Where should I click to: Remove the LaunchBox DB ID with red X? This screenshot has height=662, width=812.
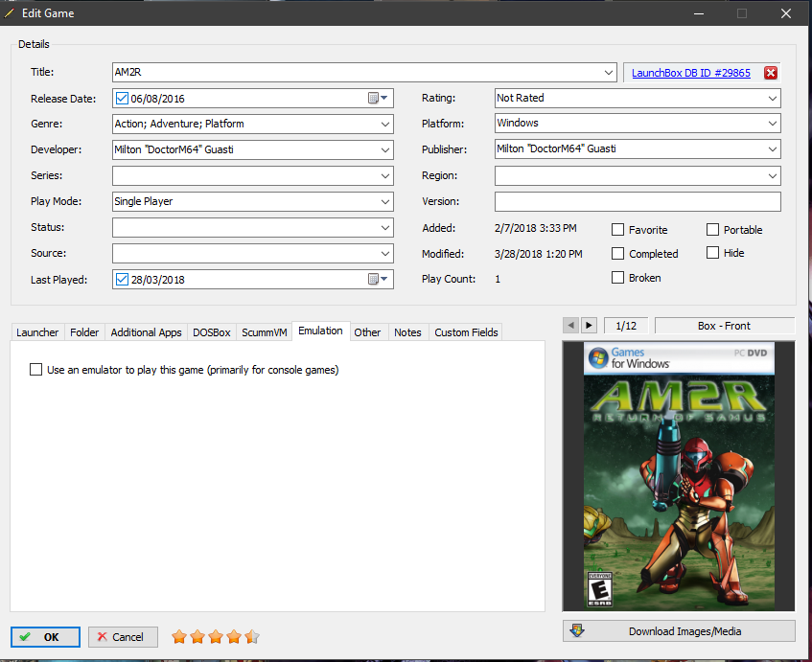pos(771,73)
